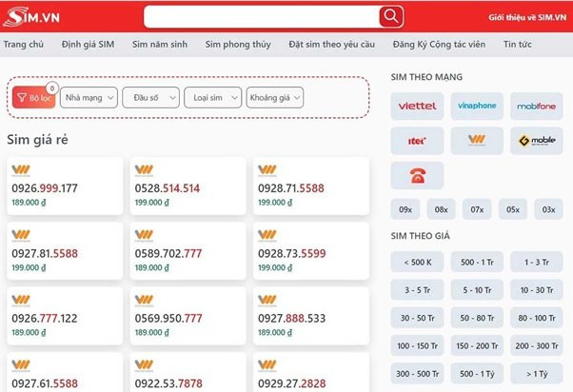573x392 pixels.
Task: Open Giới thiệu về SIM.VN link
Action: coord(527,17)
